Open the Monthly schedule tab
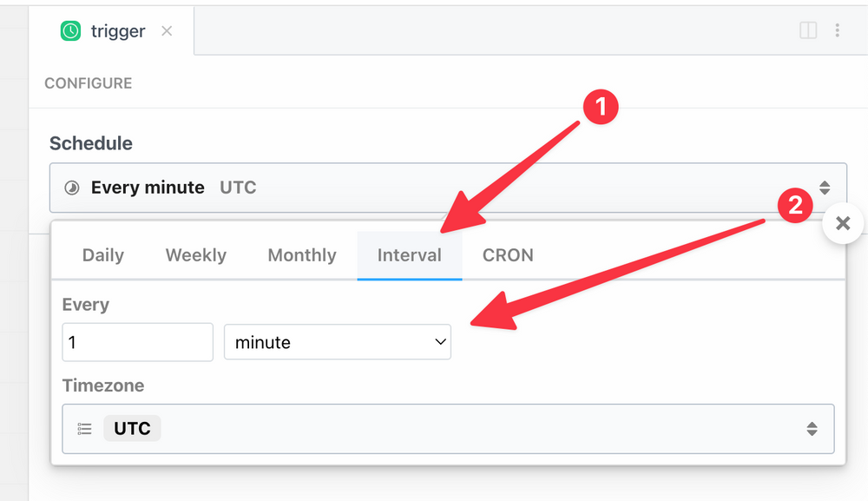The image size is (868, 501). pyautogui.click(x=302, y=255)
